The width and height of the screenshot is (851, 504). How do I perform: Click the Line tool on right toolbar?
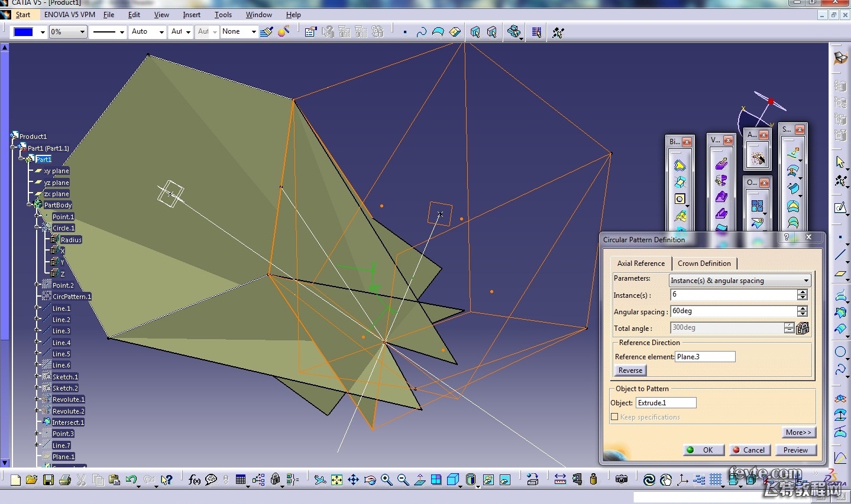coord(840,255)
